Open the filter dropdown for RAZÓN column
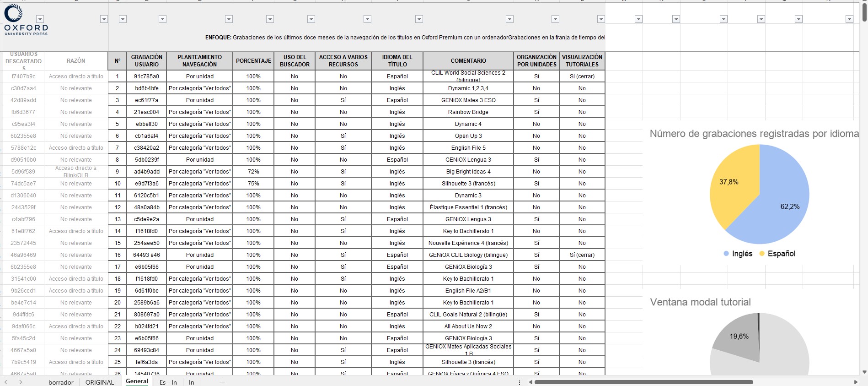The image size is (868, 386). (104, 19)
